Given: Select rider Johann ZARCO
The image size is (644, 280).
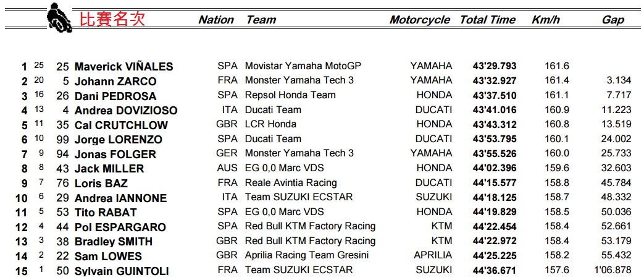Looking at the screenshot, I should (x=115, y=82).
